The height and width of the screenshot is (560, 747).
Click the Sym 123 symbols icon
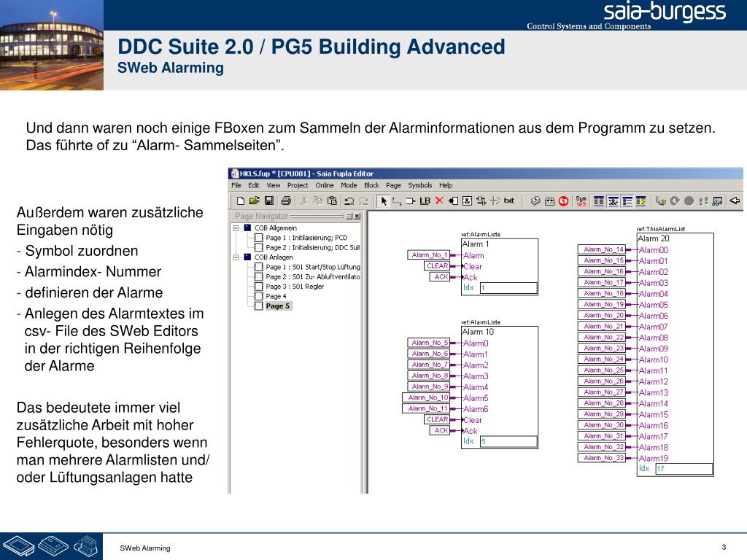tap(581, 201)
